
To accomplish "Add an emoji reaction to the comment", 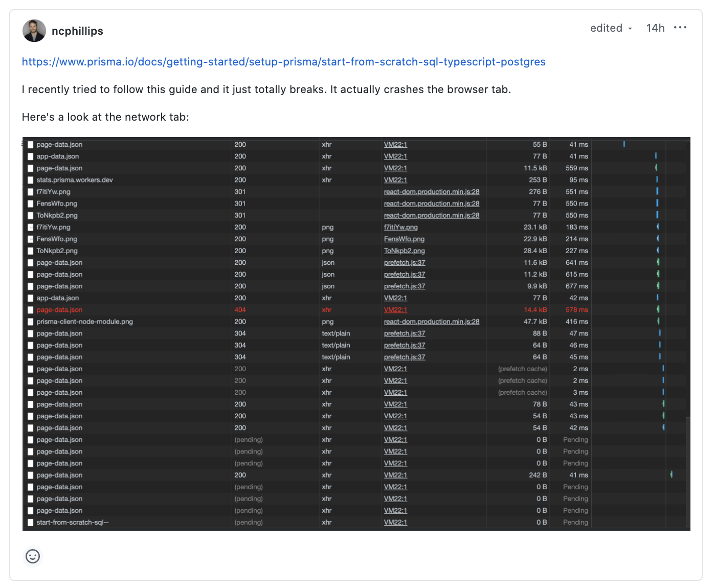I will point(33,556).
